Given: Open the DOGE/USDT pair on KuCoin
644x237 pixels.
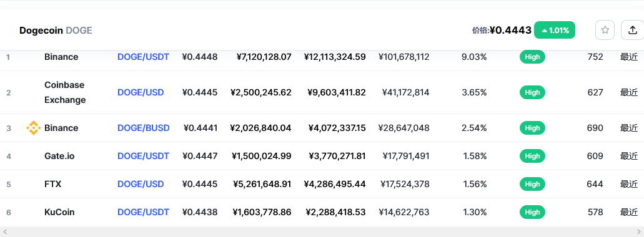Looking at the screenshot, I should 143,212.
